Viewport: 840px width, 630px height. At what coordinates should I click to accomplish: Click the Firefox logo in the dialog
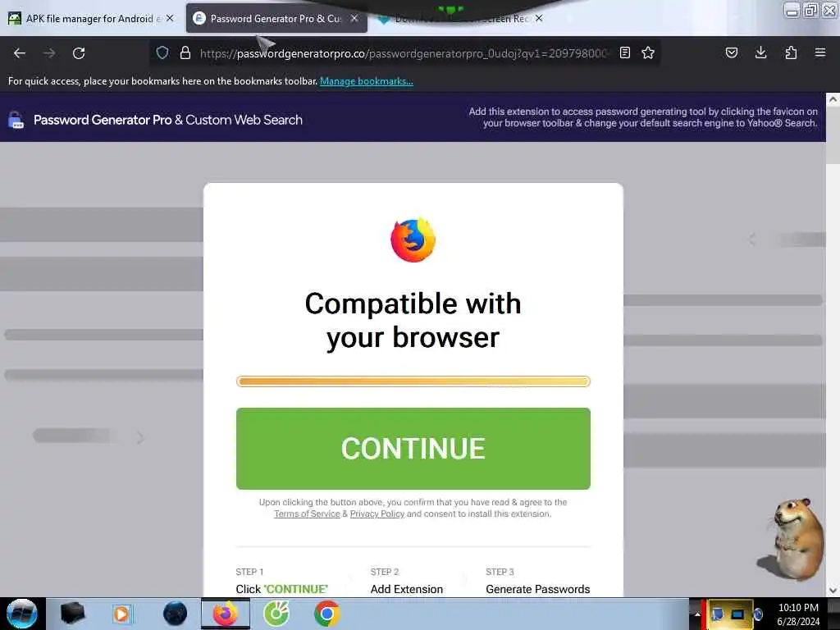(413, 240)
